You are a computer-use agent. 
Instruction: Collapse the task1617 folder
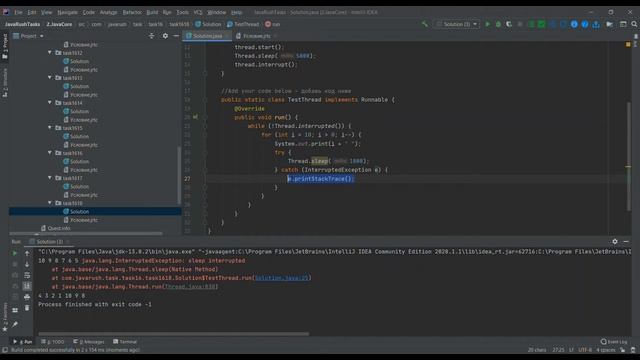pos(50,178)
